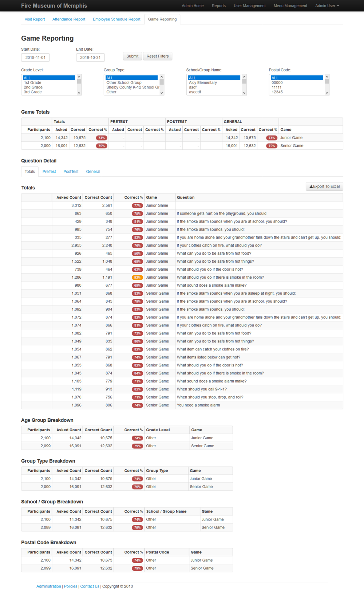
Task: Open User Management in the top navigation
Action: (x=250, y=6)
